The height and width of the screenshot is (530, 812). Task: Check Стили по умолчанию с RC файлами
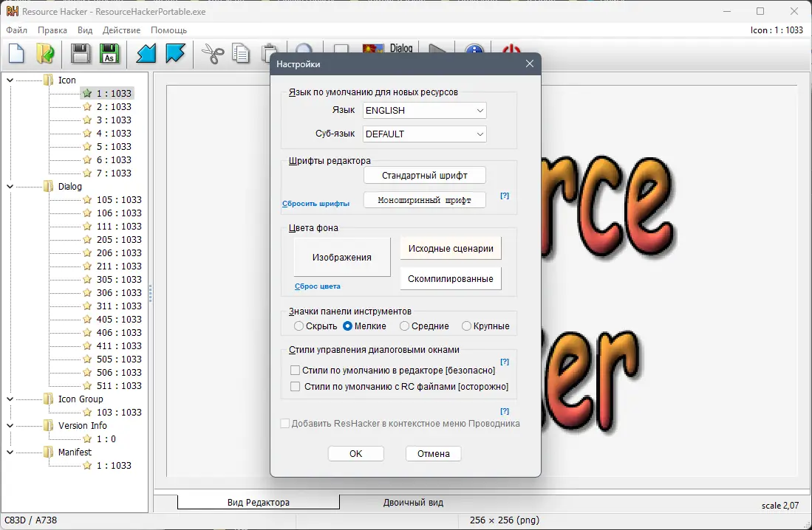[x=294, y=385]
